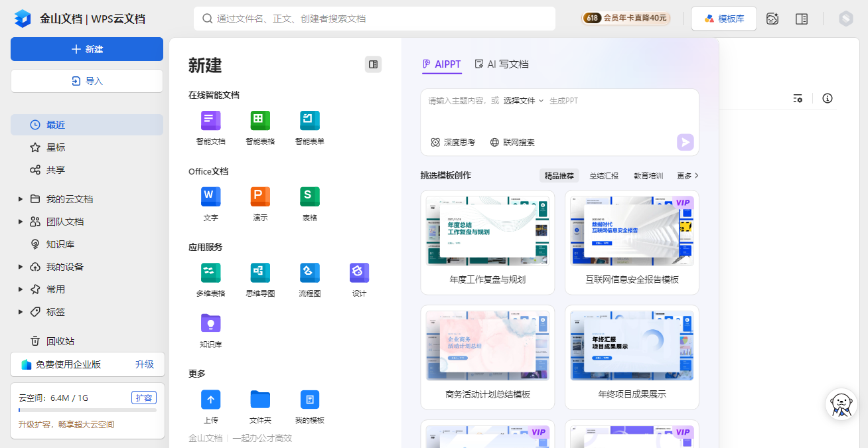The image size is (868, 448).
Task: Expand 我的云文档 tree node
Action: [21, 199]
